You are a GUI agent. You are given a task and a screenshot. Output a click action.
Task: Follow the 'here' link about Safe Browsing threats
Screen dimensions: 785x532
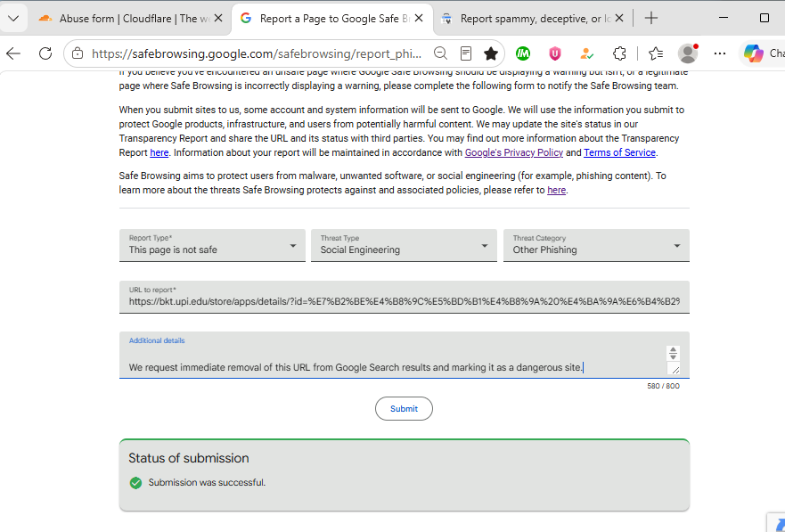[x=556, y=190]
